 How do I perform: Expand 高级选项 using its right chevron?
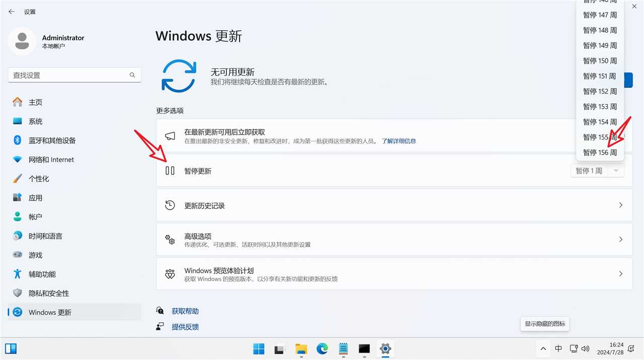pyautogui.click(x=621, y=239)
